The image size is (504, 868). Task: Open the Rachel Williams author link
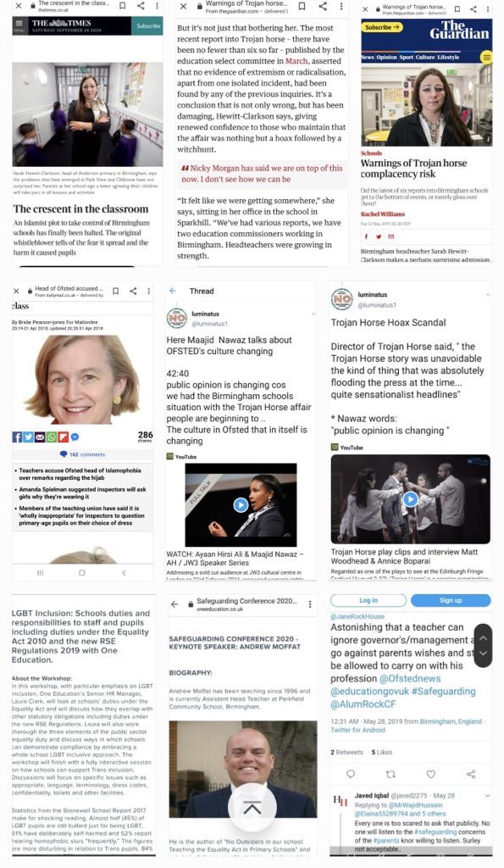tap(383, 214)
